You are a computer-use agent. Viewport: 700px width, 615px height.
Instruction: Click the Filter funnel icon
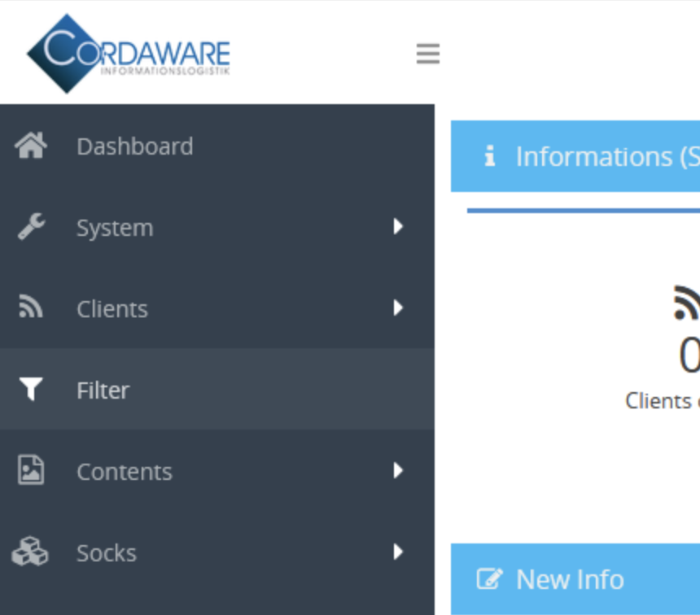(31, 389)
